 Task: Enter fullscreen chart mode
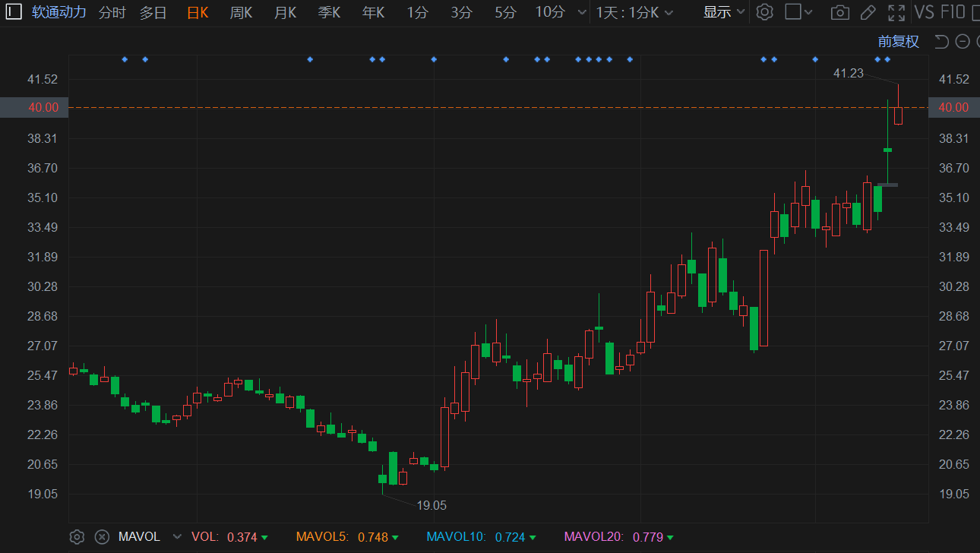[x=896, y=12]
